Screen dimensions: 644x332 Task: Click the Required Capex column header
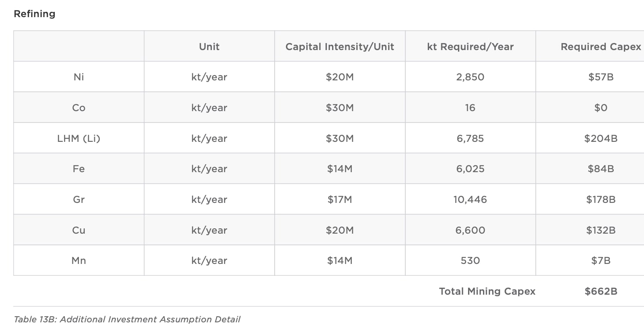[601, 47]
